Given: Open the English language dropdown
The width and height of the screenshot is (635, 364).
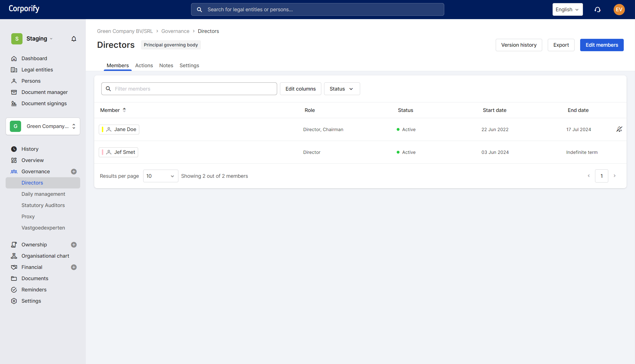Looking at the screenshot, I should (567, 10).
